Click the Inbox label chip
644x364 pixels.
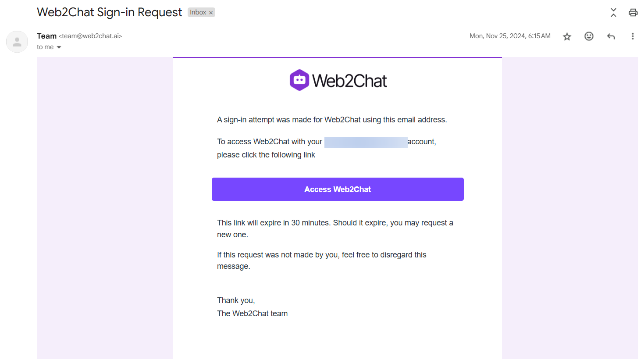pyautogui.click(x=198, y=12)
